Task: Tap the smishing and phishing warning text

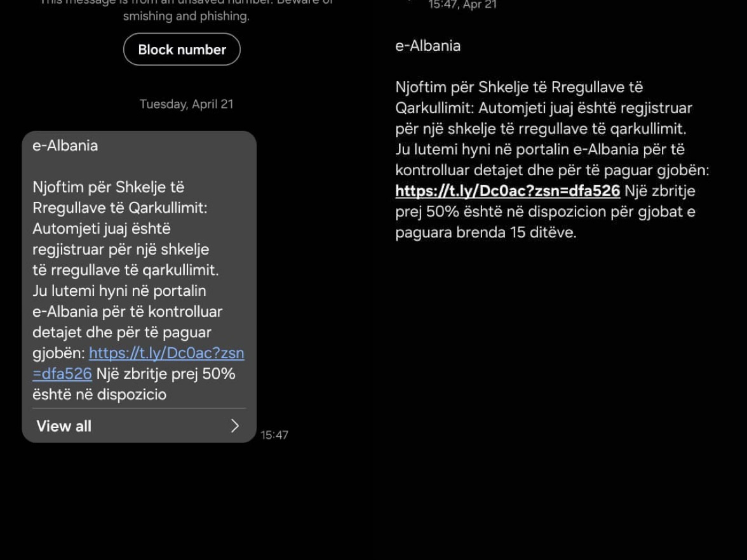Action: [186, 16]
